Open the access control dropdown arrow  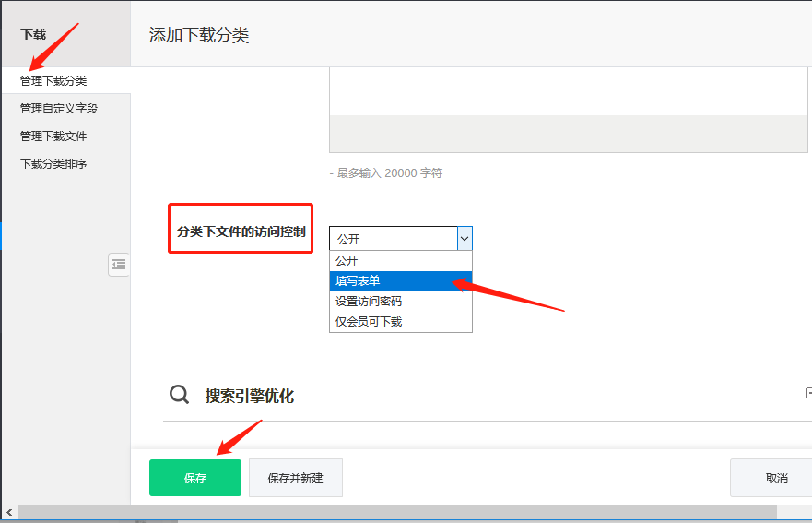coord(465,238)
